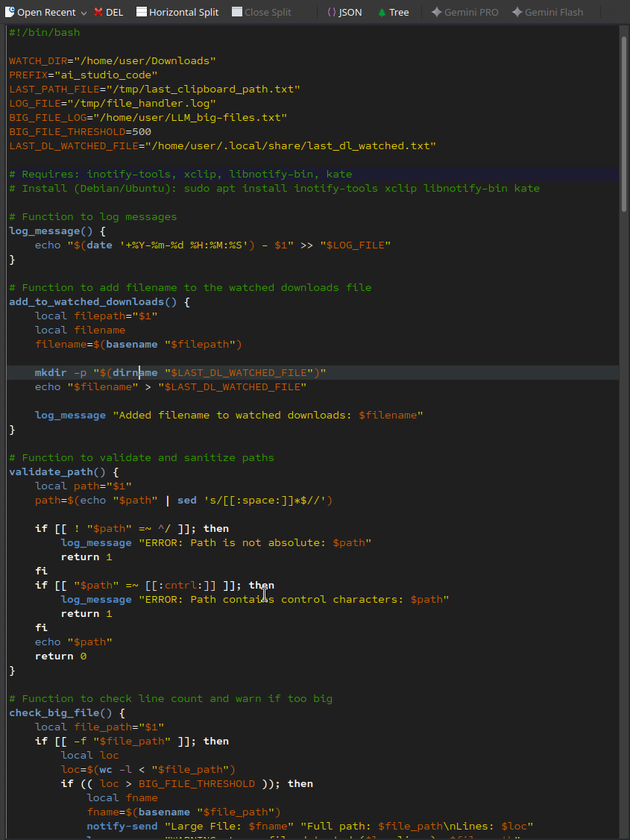Click the 'loc=$(wc -l < "$file_path")' line

click(x=148, y=770)
